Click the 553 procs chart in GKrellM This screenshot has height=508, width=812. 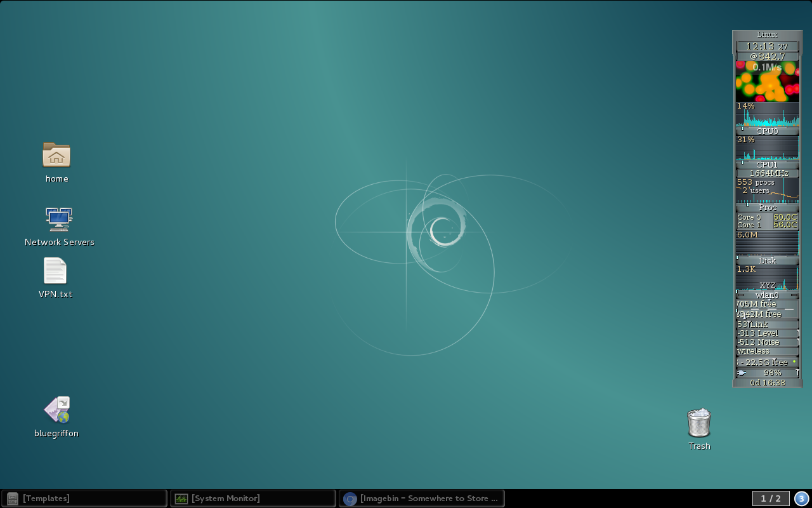(767, 190)
